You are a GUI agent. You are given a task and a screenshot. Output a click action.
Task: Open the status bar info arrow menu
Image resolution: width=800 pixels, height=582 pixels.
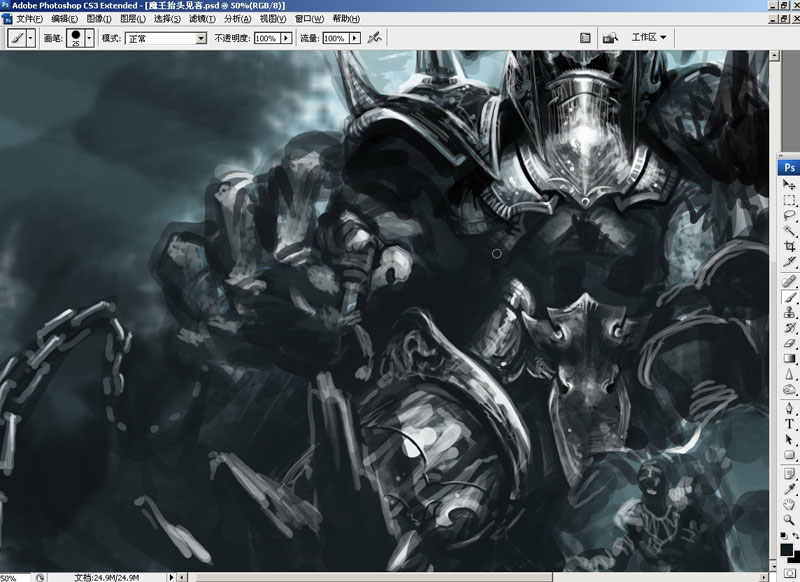[171, 577]
